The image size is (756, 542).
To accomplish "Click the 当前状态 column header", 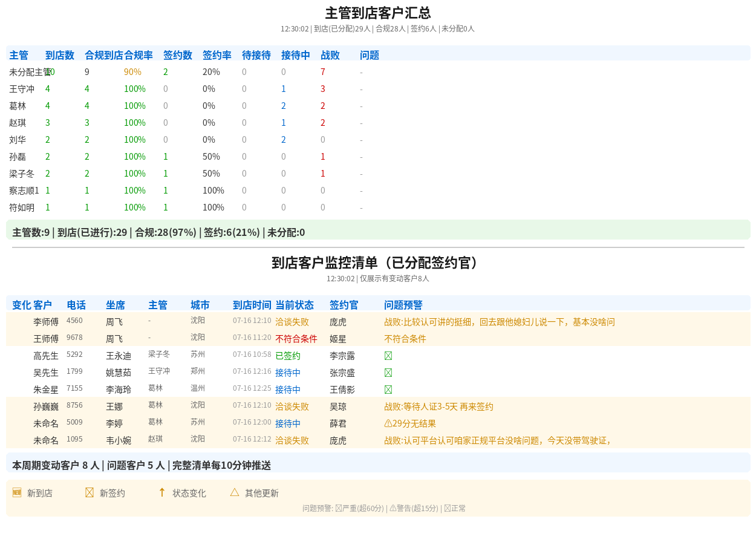I will [295, 305].
